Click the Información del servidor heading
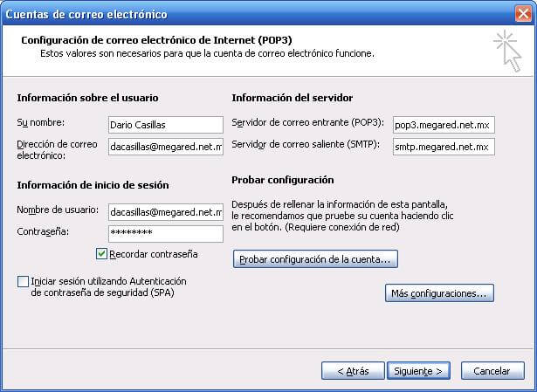Viewport: 537px width, 392px height. [x=293, y=97]
